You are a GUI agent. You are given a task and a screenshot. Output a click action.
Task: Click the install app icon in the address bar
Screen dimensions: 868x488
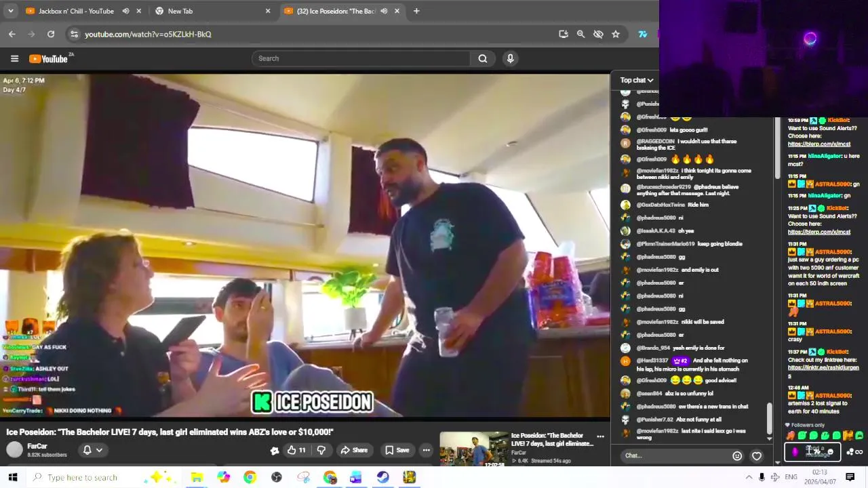563,34
